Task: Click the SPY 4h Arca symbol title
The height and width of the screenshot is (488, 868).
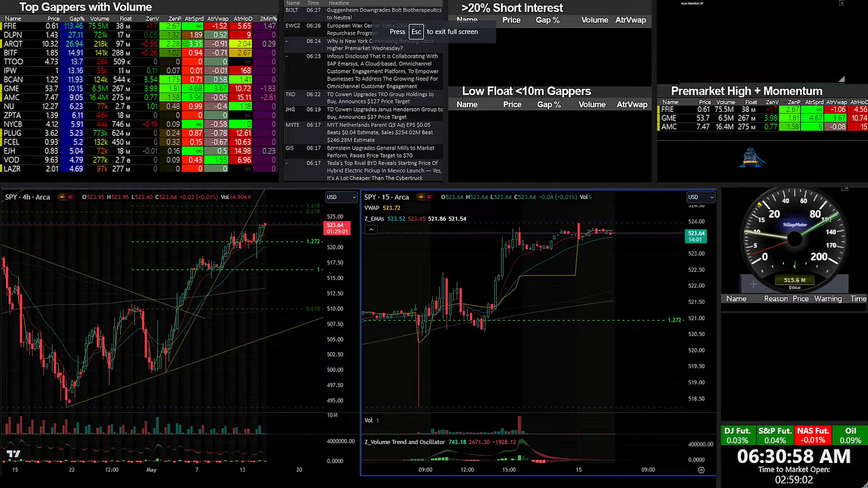Action: click(28, 197)
